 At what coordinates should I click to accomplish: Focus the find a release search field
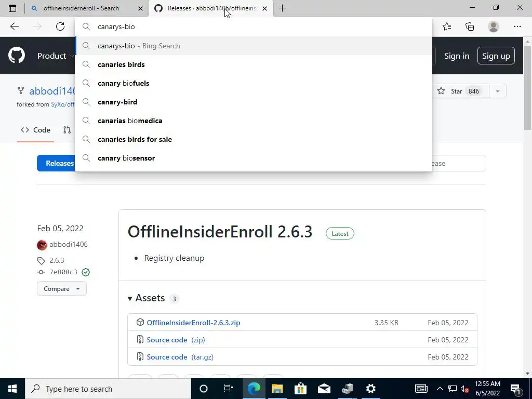pos(459,163)
